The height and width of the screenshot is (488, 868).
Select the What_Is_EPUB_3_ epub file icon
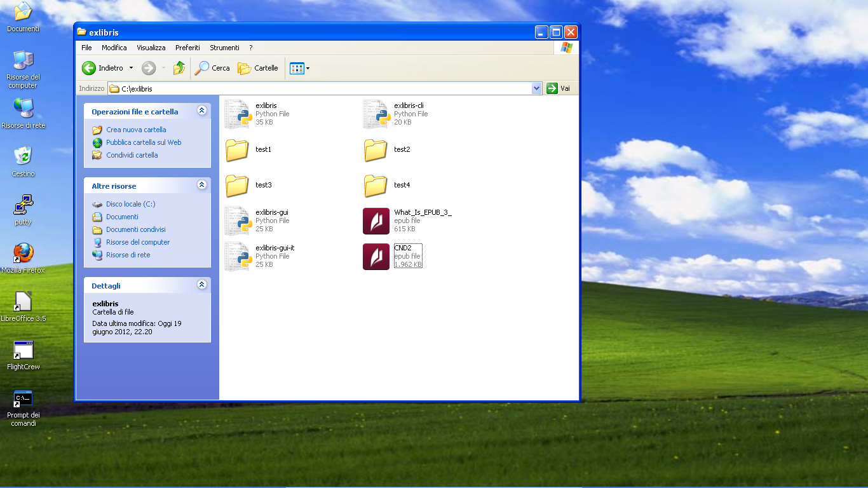pos(376,220)
